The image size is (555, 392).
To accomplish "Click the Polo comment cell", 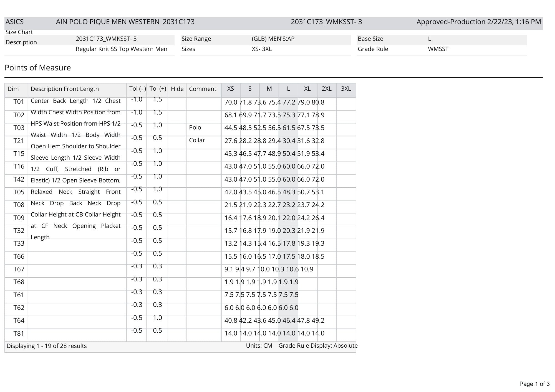I will point(195,128).
